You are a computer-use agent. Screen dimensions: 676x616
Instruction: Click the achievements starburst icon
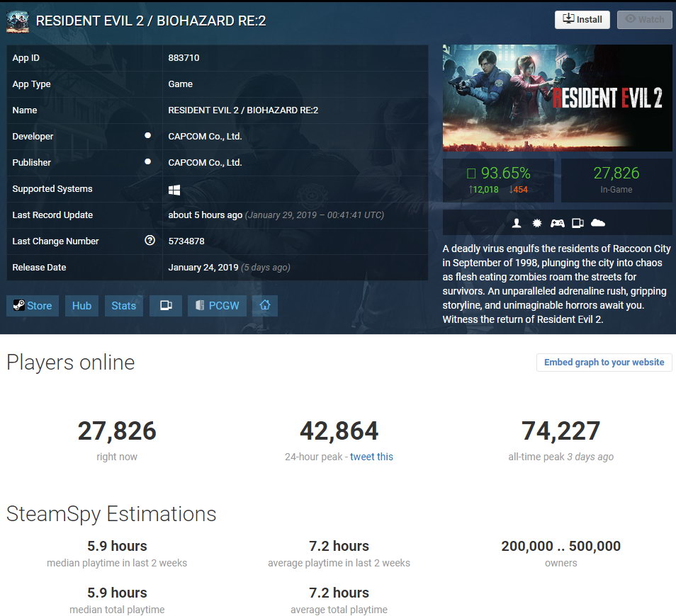pyautogui.click(x=537, y=222)
